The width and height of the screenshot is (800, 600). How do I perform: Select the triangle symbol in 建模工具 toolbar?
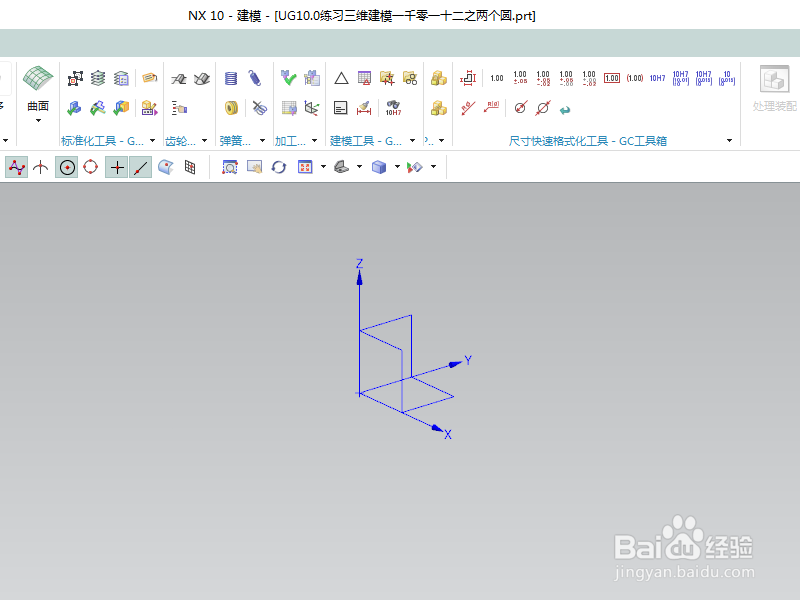point(341,78)
